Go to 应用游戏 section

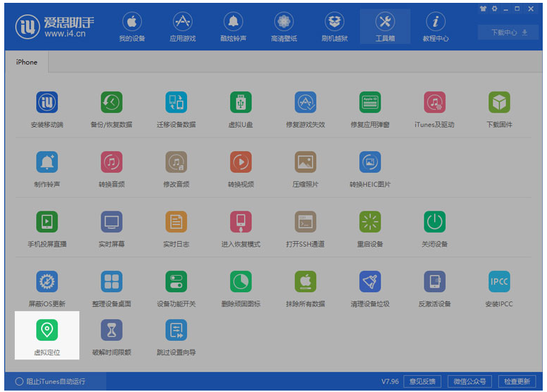click(x=182, y=27)
